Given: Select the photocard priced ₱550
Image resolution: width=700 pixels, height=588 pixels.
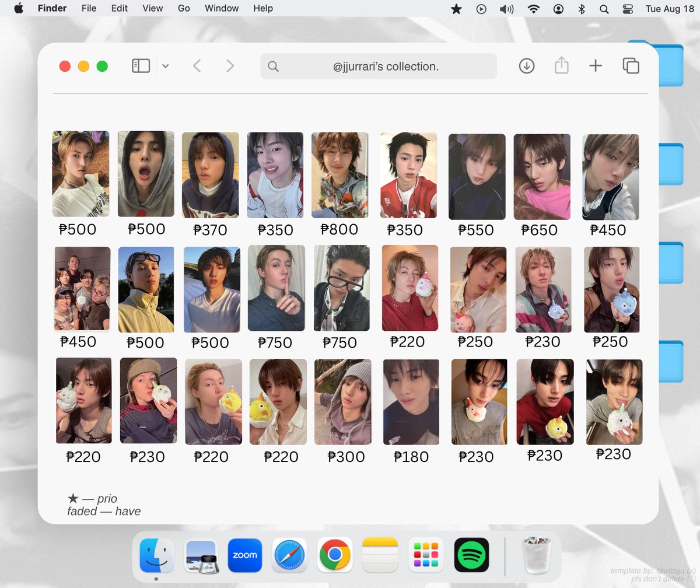Looking at the screenshot, I should [x=477, y=177].
